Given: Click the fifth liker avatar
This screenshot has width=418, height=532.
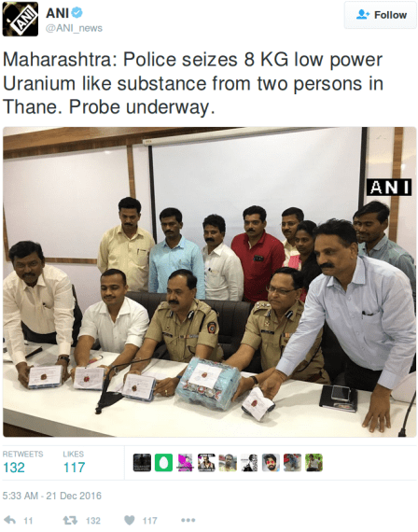Looking at the screenshot, I should pos(228,462).
